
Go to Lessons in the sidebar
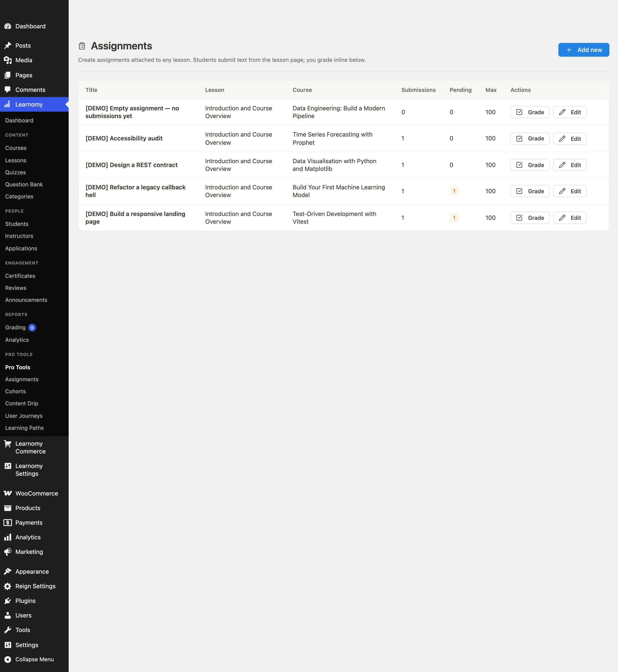point(16,160)
